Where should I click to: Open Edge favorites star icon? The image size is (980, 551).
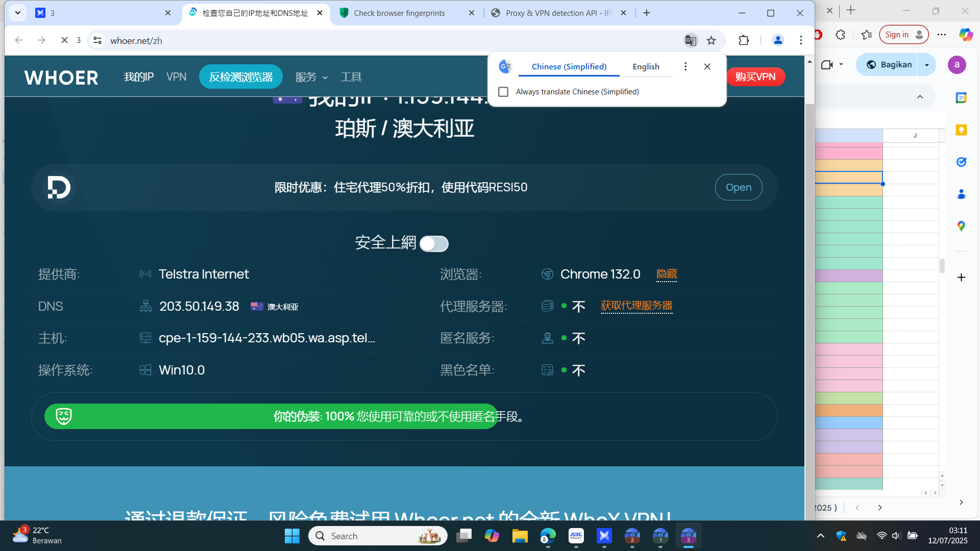(x=866, y=35)
